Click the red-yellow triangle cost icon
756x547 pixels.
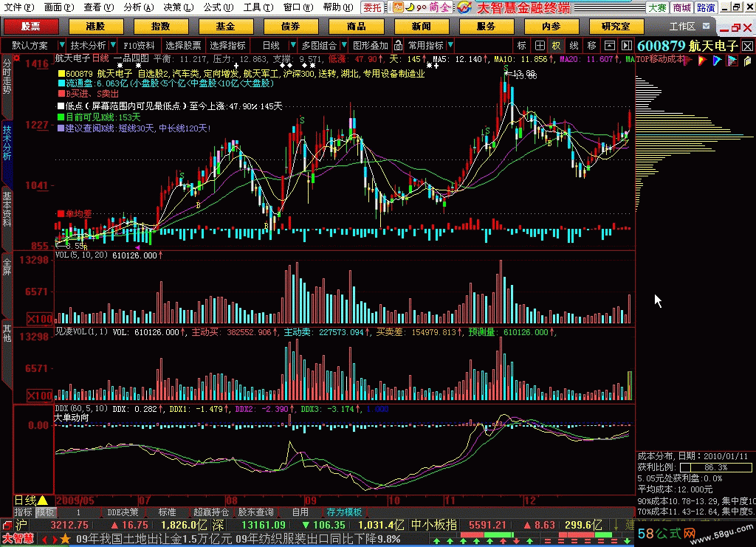[x=703, y=61]
